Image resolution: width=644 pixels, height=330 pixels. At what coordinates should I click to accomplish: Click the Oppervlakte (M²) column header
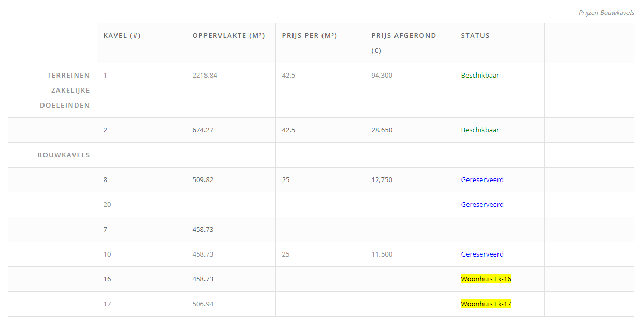point(228,36)
